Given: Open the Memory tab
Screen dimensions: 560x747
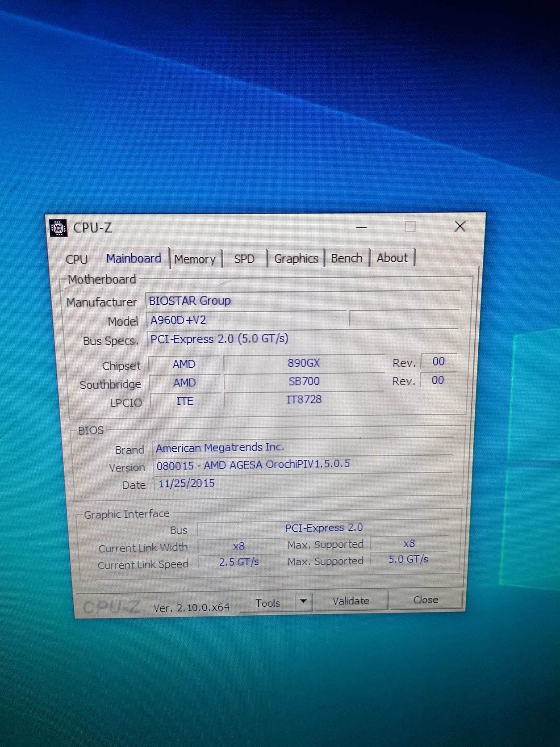Looking at the screenshot, I should tap(195, 259).
